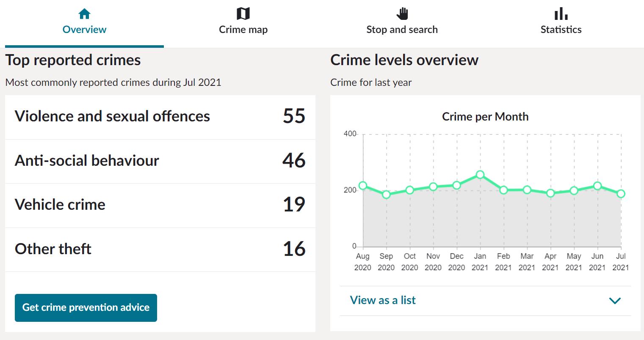This screenshot has width=644, height=340.
Task: Select the Violence and sexual offences row
Action: pos(160,116)
